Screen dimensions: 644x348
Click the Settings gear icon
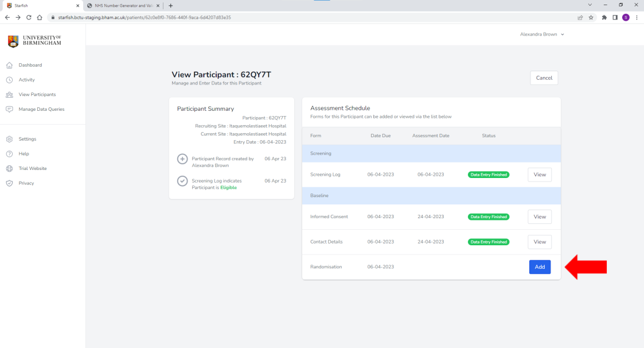[x=9, y=139]
